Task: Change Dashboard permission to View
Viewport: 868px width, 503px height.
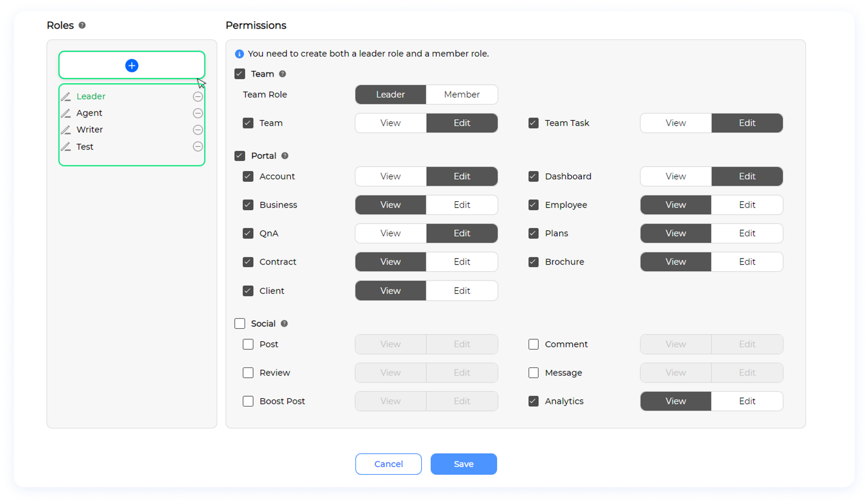Action: pyautogui.click(x=675, y=176)
